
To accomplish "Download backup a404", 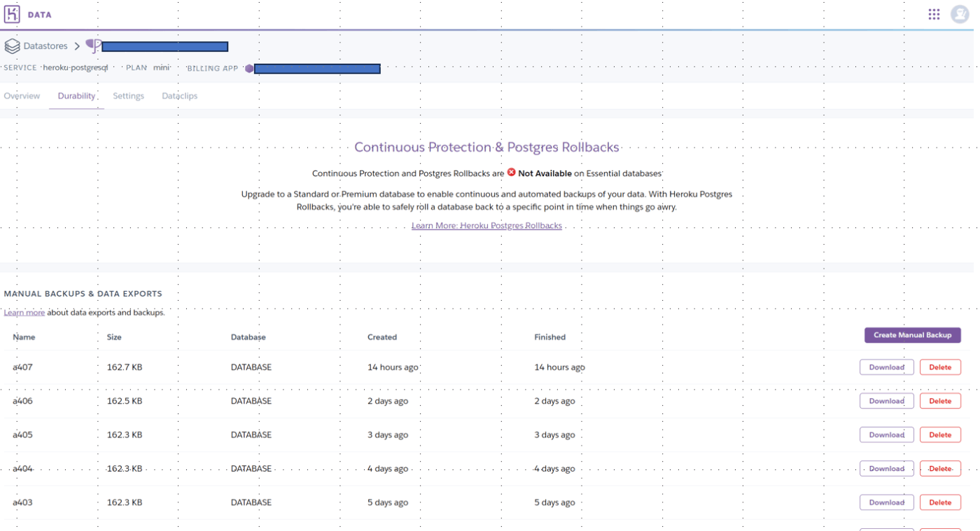I will pyautogui.click(x=886, y=469).
